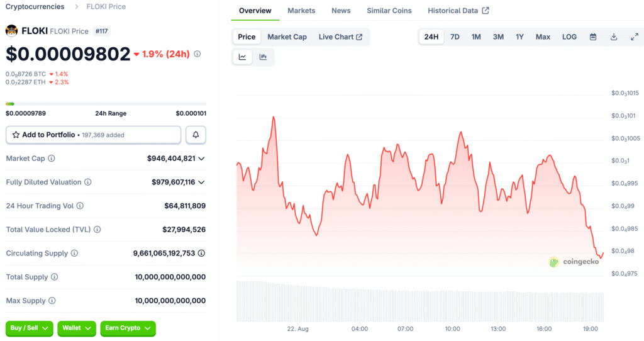Click the Cryptocurrencies breadcrumb link

point(35,6)
